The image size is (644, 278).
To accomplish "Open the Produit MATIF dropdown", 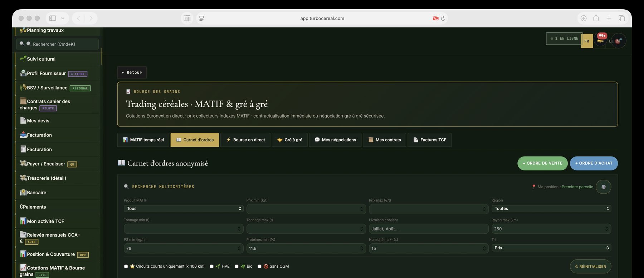I will click(x=184, y=209).
